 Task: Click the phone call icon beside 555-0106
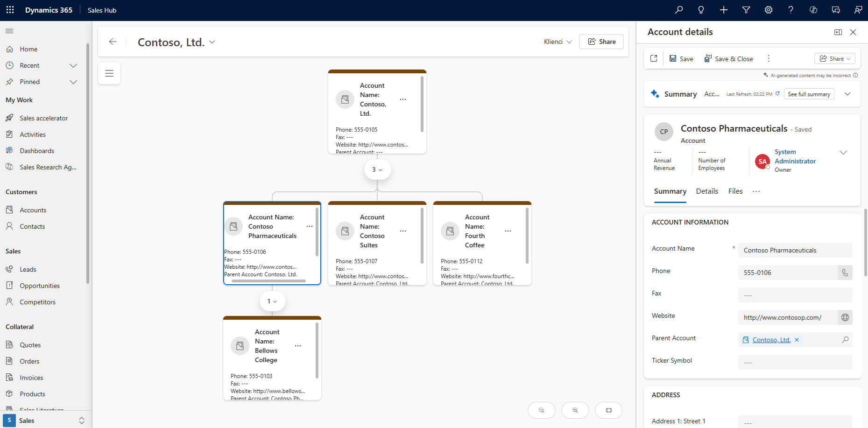pos(845,273)
